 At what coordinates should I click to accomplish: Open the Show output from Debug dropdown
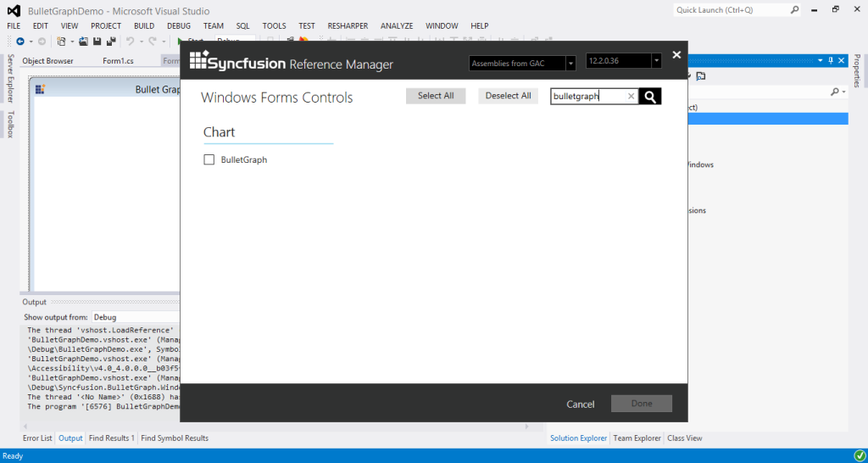coord(136,317)
